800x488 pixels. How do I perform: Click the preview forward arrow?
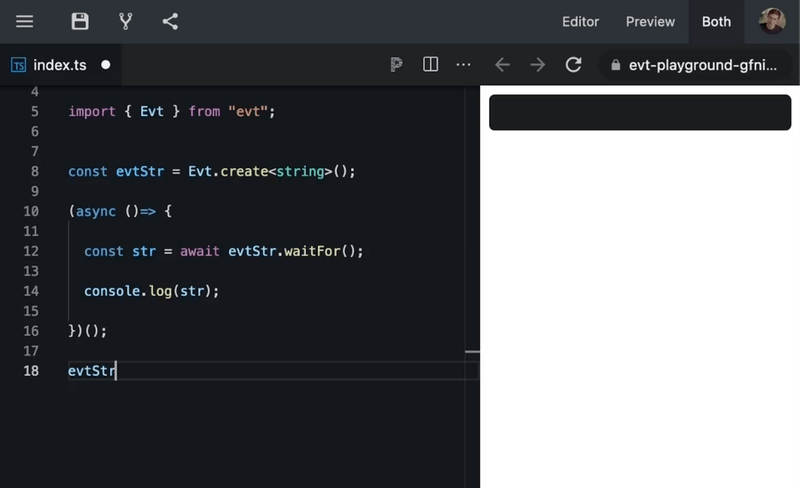tap(538, 65)
